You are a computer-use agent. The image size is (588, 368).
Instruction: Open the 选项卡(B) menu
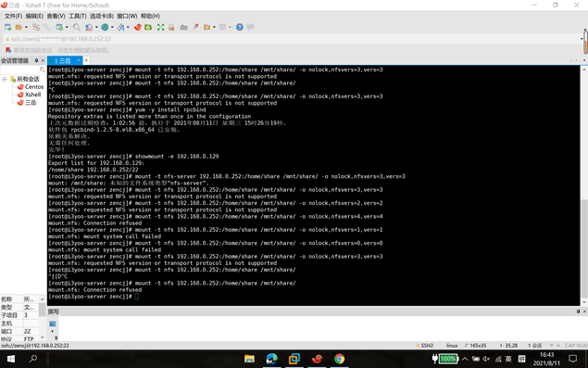(102, 16)
